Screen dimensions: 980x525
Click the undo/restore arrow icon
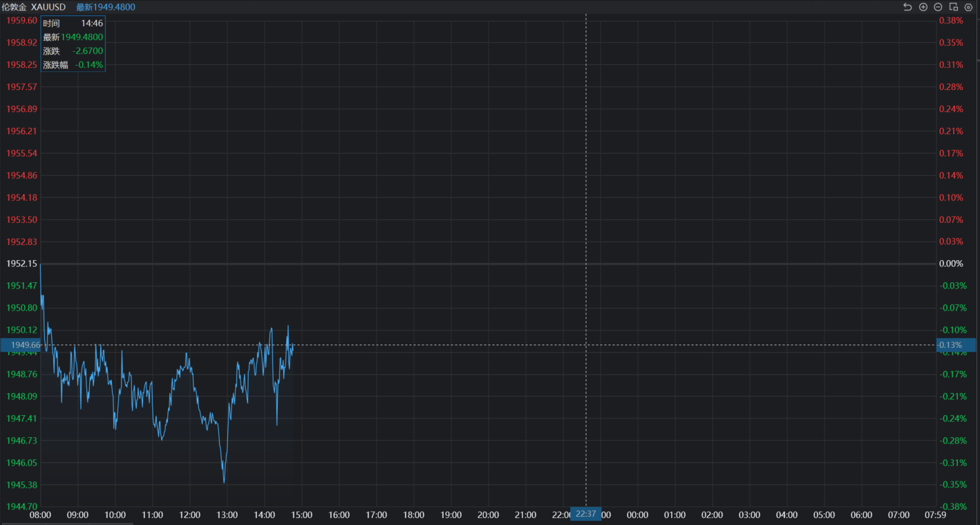click(x=907, y=7)
